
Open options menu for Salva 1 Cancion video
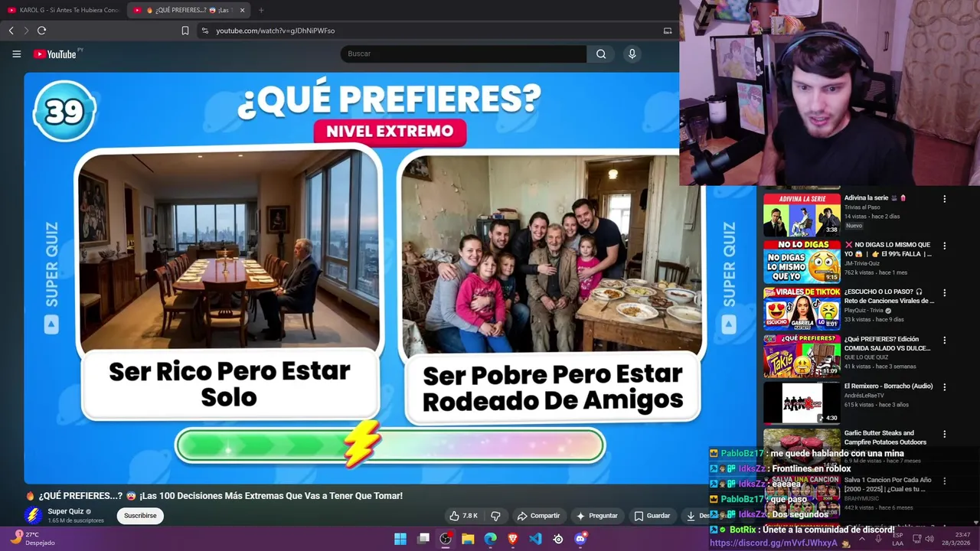tap(944, 481)
